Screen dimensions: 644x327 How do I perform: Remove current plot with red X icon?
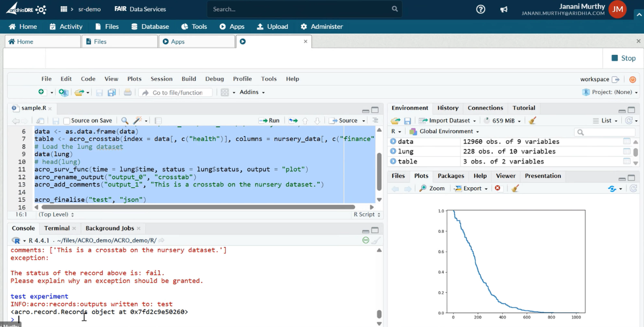coord(497,188)
